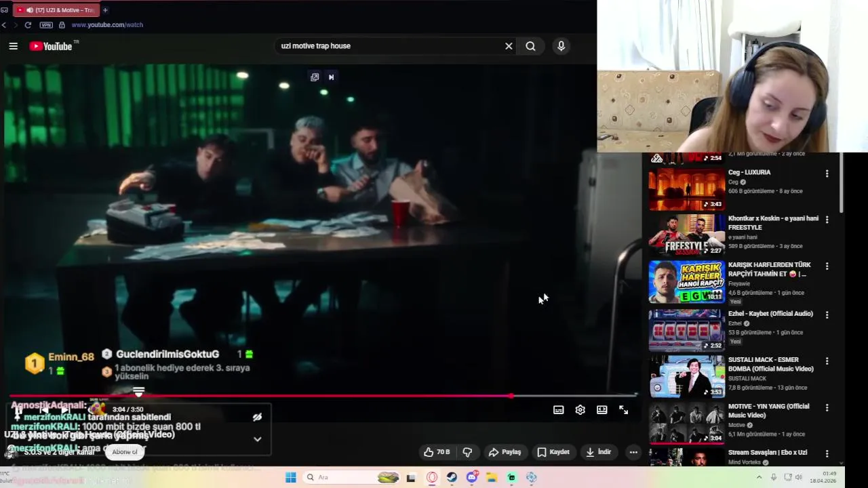Click the Paylaş share button
Viewport: 868px width, 488px height.
pyautogui.click(x=505, y=452)
